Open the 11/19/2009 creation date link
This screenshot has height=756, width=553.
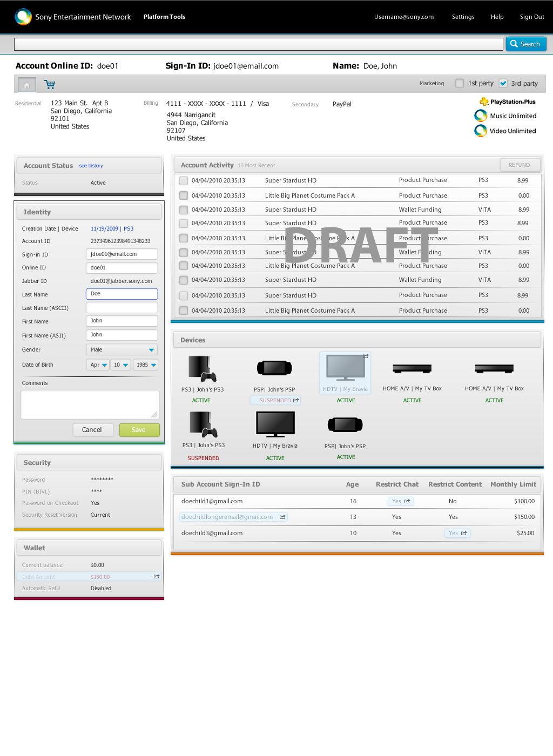click(104, 229)
